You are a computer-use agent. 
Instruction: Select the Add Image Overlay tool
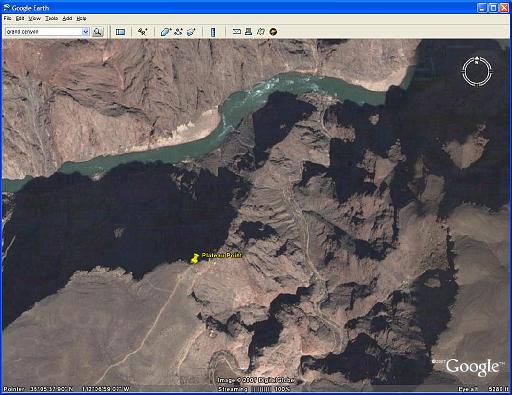click(x=191, y=32)
